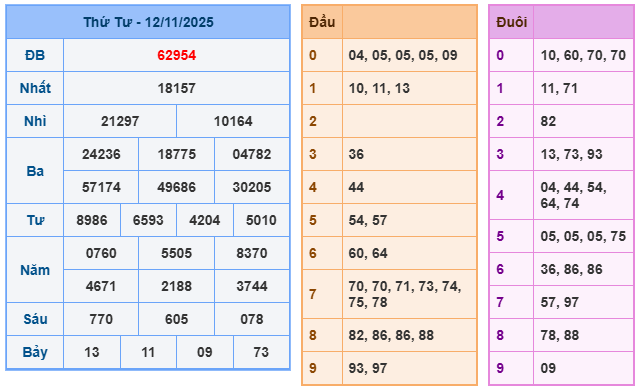This screenshot has height=391, width=641.
Task: Click Đầu row 9 values 93, 97
Action: click(x=368, y=369)
